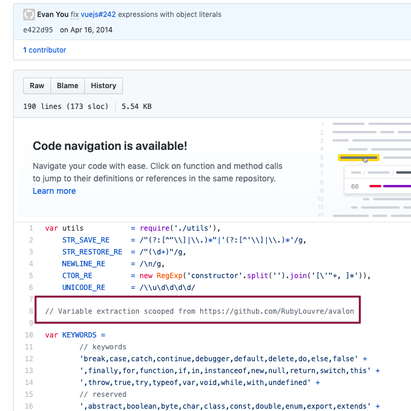Click the UNICODE_RE identifier
The image size is (411, 411).
83,287
